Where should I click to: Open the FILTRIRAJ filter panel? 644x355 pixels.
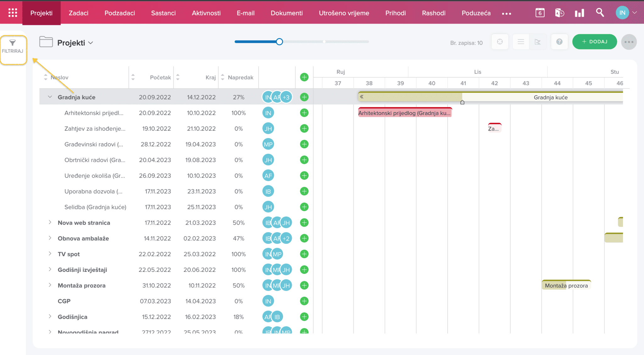coord(13,46)
